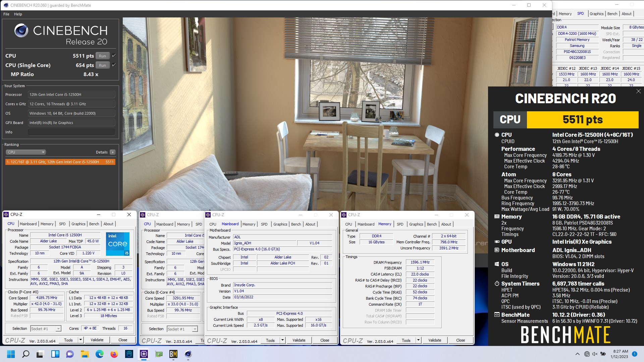Run the CPU (Single Core) benchmark
This screenshot has height=362, width=644.
coord(102,65)
